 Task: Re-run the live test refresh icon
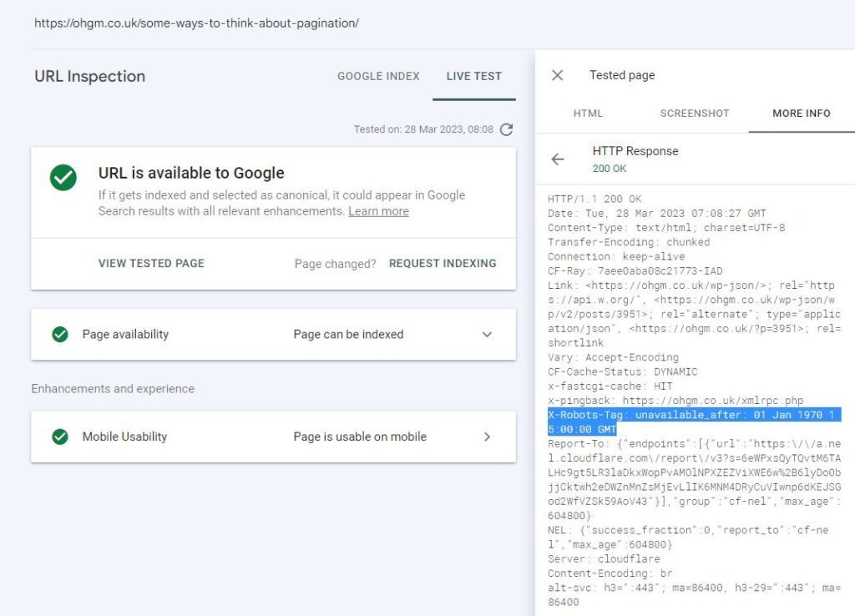[x=507, y=129]
